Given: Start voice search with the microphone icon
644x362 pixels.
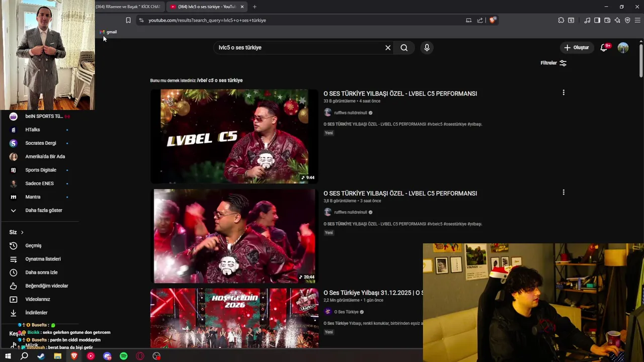Looking at the screenshot, I should tap(427, 48).
